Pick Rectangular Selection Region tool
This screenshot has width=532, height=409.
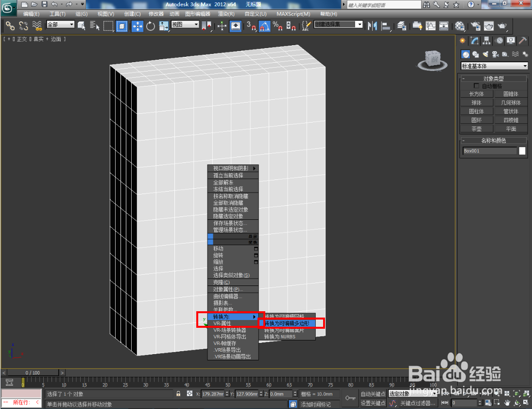click(108, 26)
